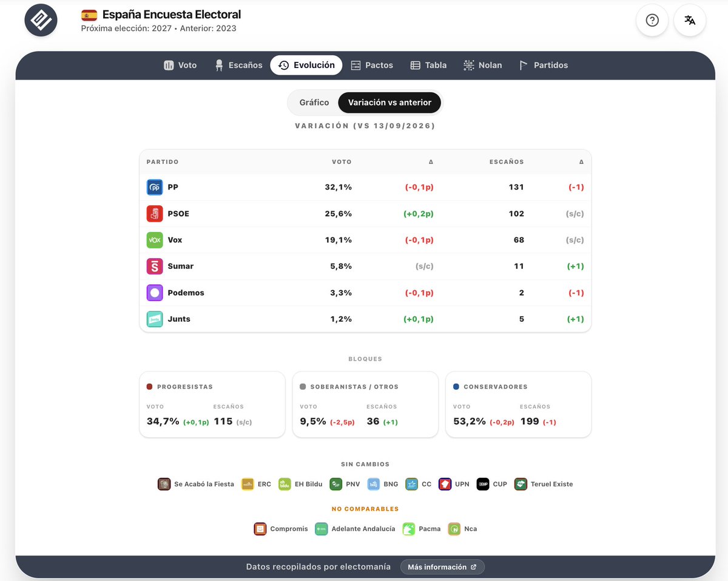Click the Progresistas red color dot
This screenshot has height=581, width=728.
coord(150,387)
